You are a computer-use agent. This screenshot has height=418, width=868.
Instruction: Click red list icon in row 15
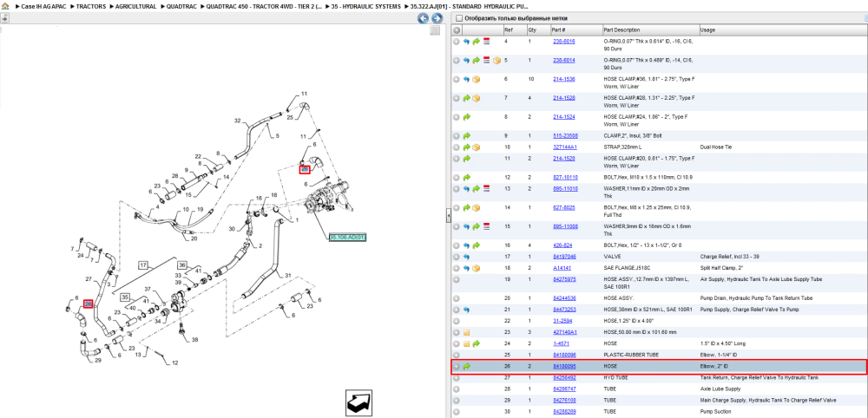[486, 226]
